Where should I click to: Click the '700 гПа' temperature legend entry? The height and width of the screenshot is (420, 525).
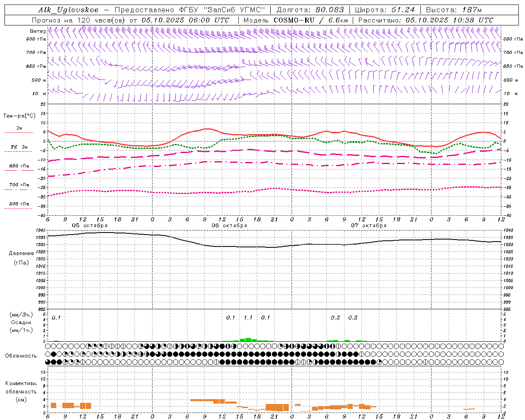point(19,185)
